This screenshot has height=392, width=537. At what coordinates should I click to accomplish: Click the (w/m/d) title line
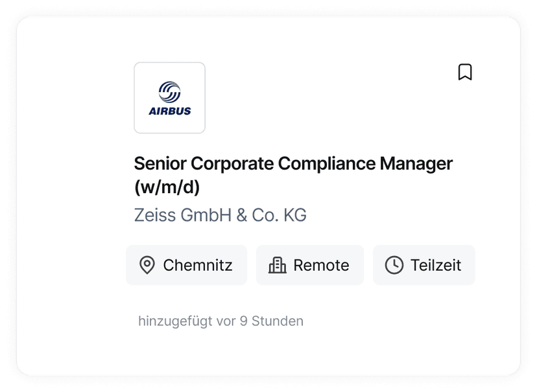pyautogui.click(x=167, y=187)
